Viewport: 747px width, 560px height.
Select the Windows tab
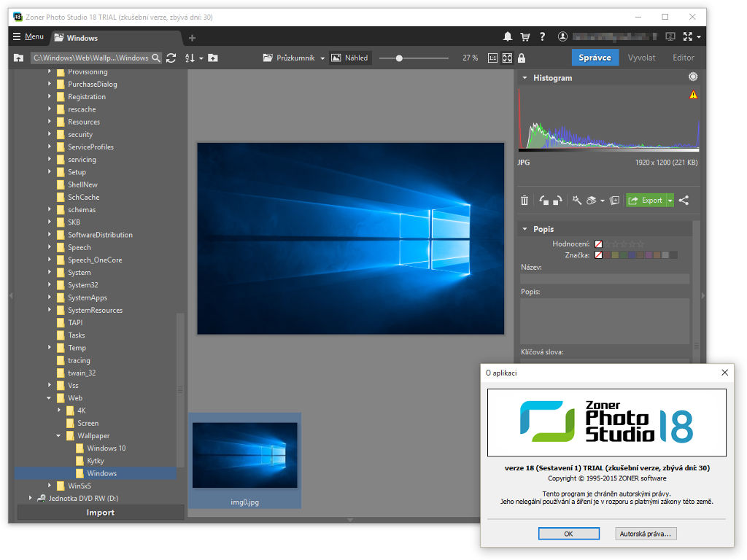click(x=117, y=38)
